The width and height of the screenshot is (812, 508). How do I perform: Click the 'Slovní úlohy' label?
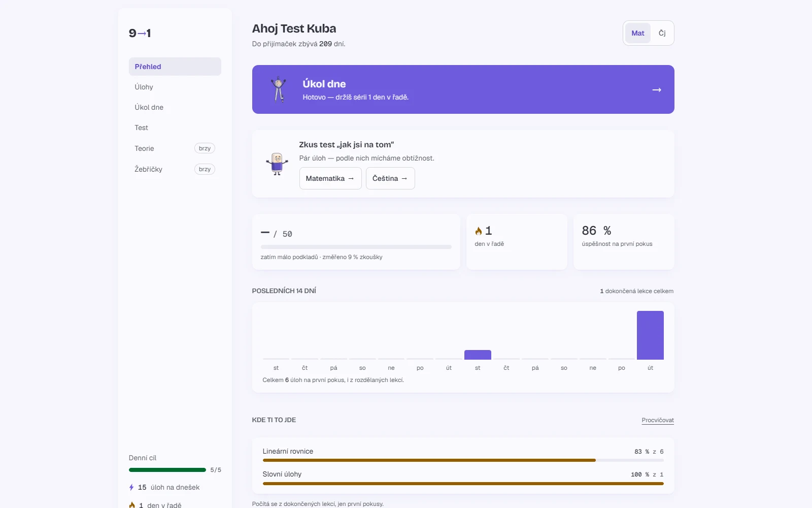(x=282, y=474)
